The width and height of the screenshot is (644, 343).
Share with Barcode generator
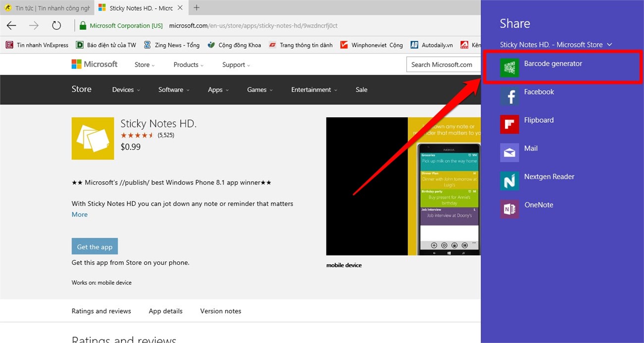[563, 67]
